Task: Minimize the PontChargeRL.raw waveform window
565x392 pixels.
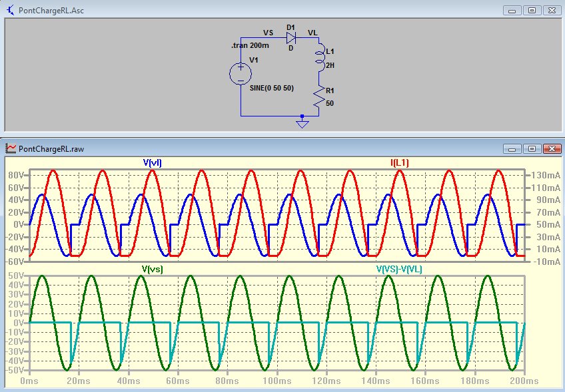Action: coord(512,148)
